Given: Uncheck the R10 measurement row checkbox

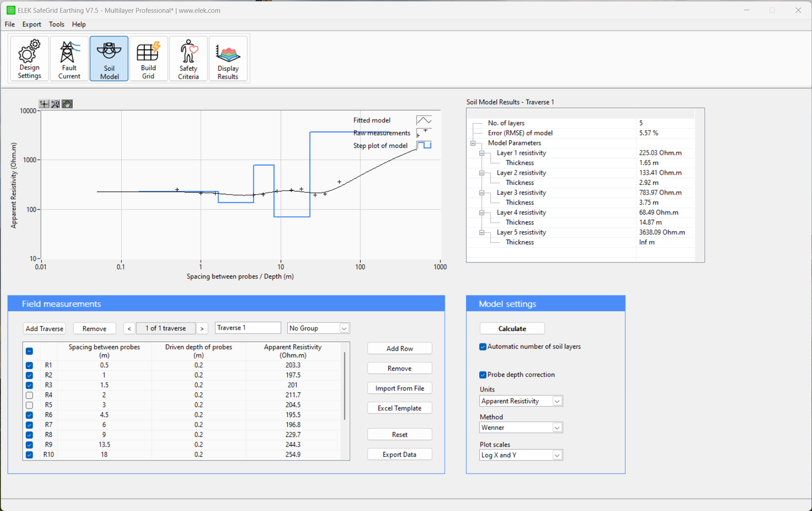Looking at the screenshot, I should pos(29,455).
